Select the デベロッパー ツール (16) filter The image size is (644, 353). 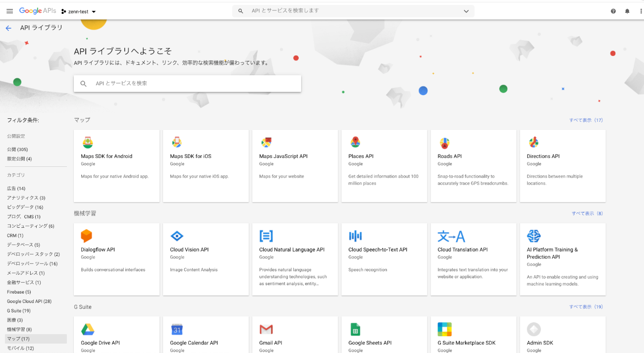pos(32,264)
